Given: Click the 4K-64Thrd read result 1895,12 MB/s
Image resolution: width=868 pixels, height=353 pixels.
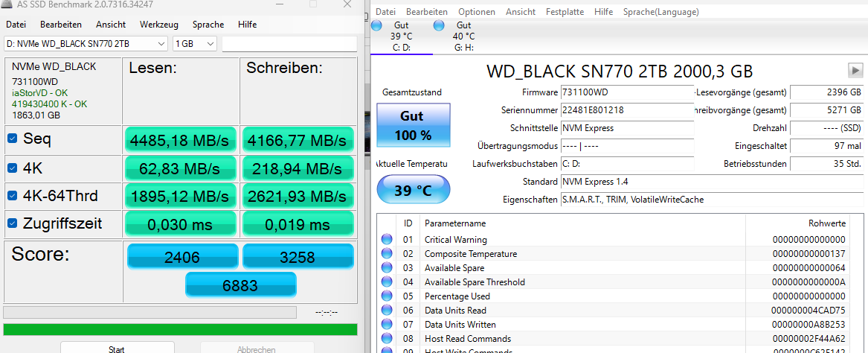Looking at the screenshot, I should click(179, 196).
